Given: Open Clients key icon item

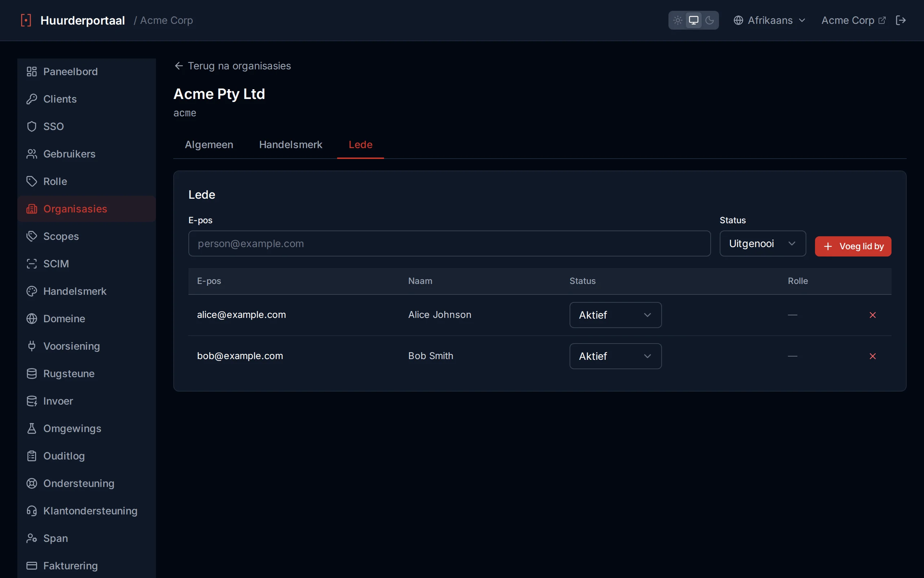Looking at the screenshot, I should point(87,99).
